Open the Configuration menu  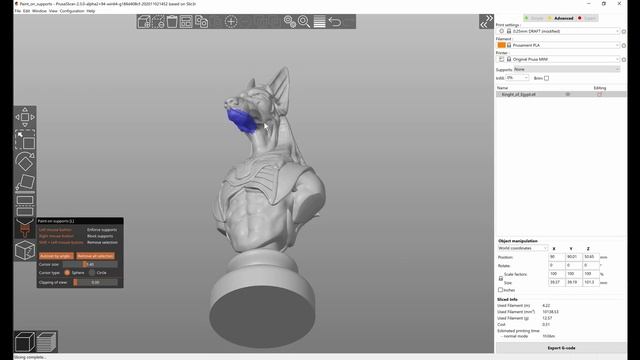72,11
